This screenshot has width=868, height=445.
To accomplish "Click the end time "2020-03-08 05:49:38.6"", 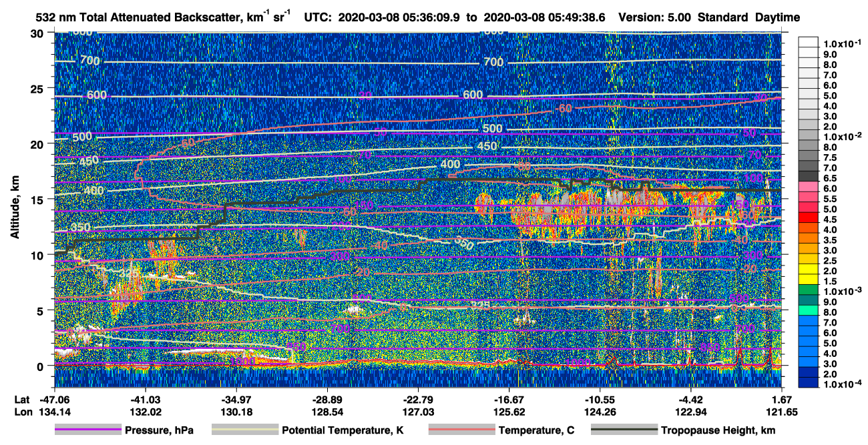I will pos(544,17).
